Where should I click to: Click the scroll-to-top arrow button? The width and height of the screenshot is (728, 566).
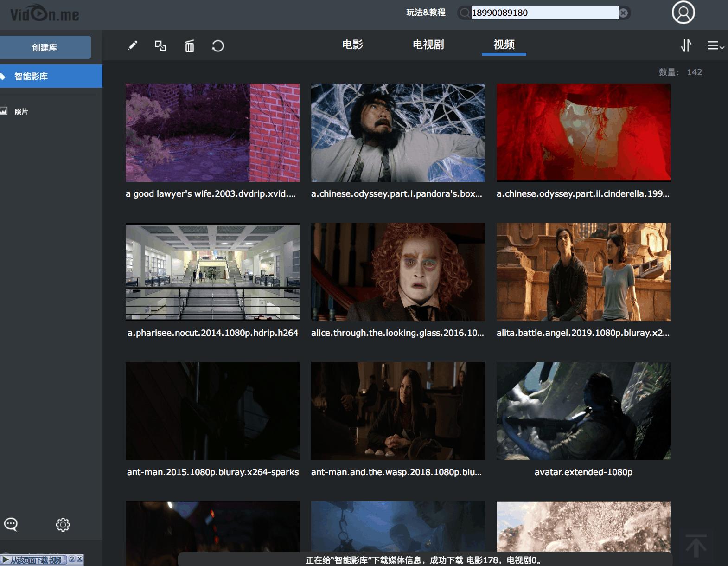tap(696, 546)
